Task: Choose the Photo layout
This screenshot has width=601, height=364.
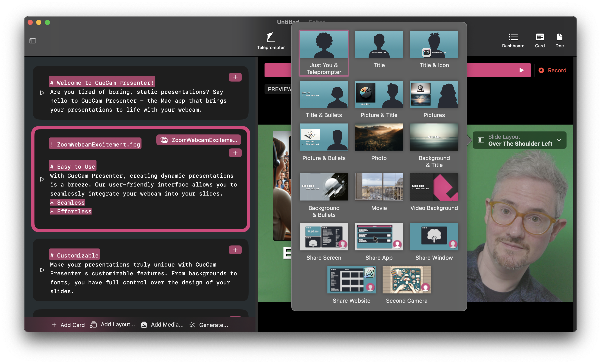Action: point(379,142)
